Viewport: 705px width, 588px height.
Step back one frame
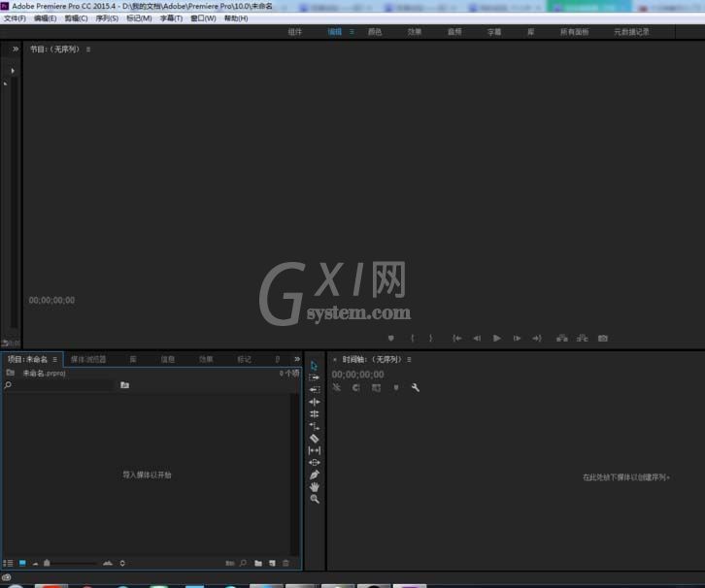point(477,339)
